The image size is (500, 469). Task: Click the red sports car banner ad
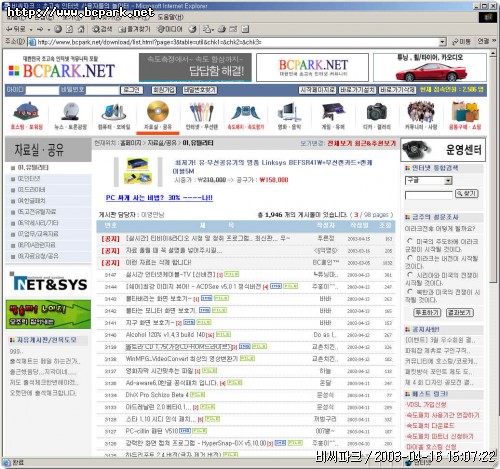430,68
